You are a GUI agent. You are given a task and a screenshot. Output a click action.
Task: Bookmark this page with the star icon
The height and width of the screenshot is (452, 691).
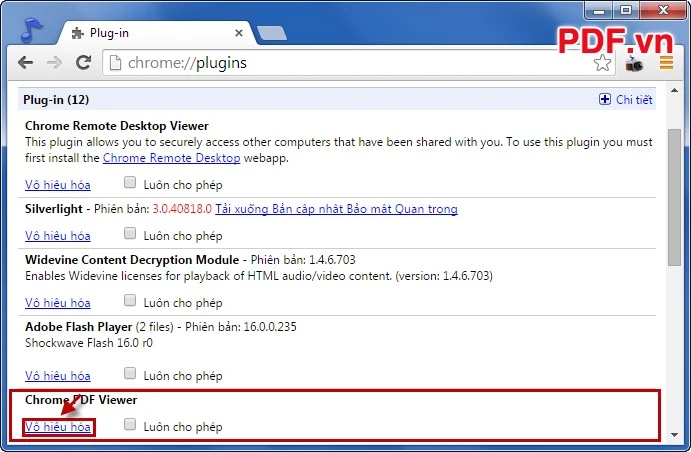tap(602, 63)
